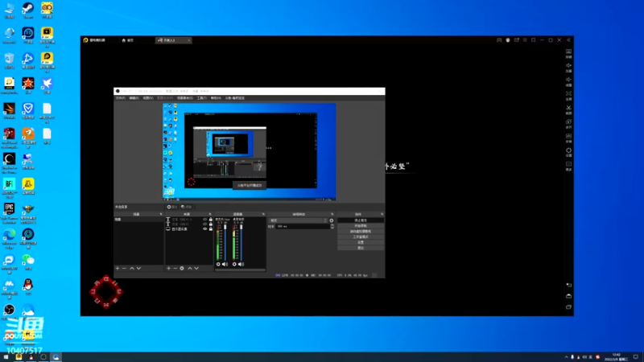This screenshot has width=644, height=362.
Task: Open settings gear for the microphone mixer channel
Action: [x=218, y=265]
